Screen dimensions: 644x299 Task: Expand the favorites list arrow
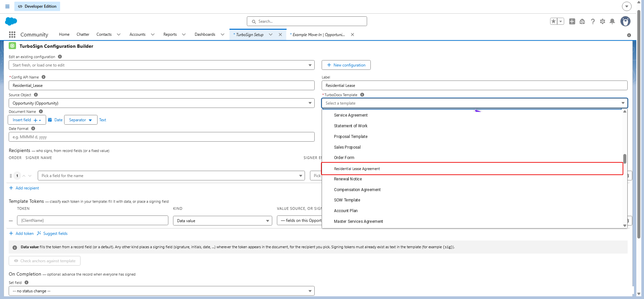561,21
